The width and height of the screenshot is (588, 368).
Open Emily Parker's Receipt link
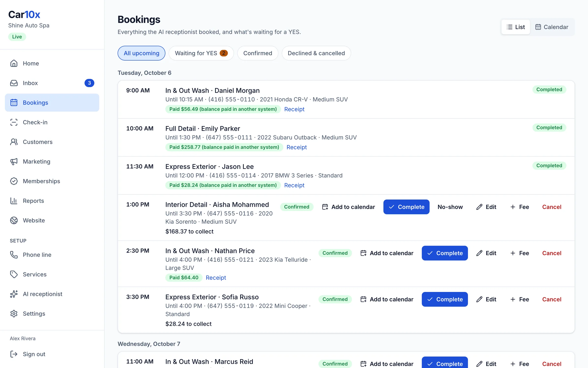[297, 147]
